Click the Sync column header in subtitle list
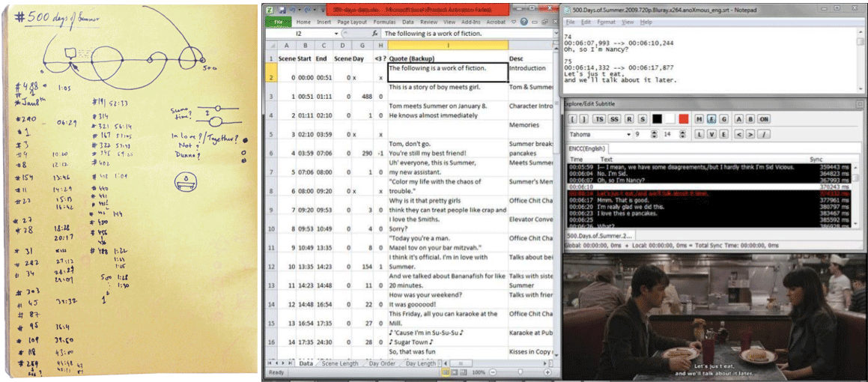This screenshot has height=382, width=868. (x=816, y=159)
